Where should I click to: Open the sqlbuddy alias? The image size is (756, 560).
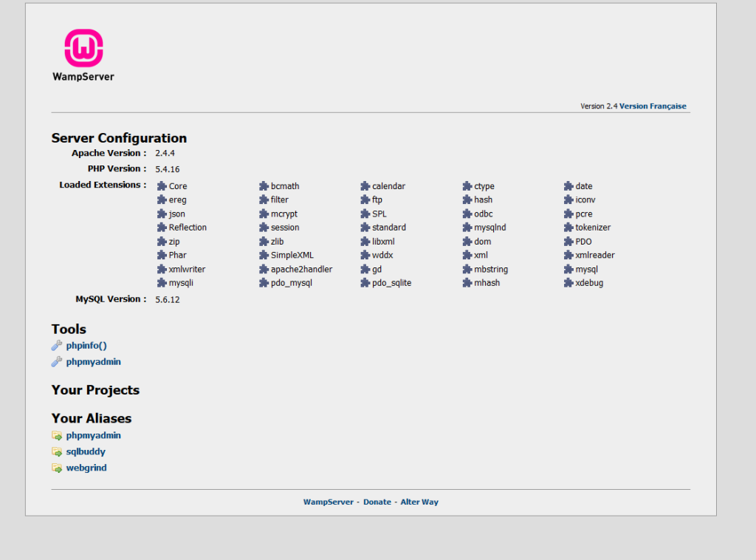click(86, 451)
